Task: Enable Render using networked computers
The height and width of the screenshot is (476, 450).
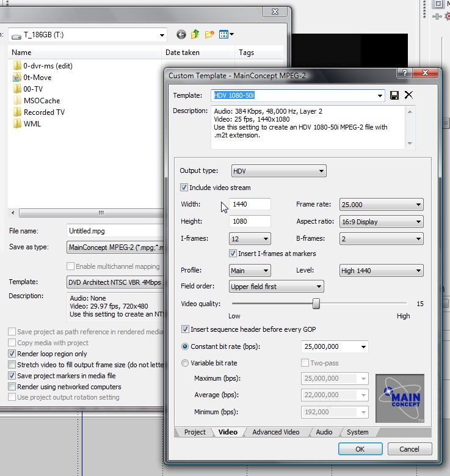Action: (x=12, y=386)
